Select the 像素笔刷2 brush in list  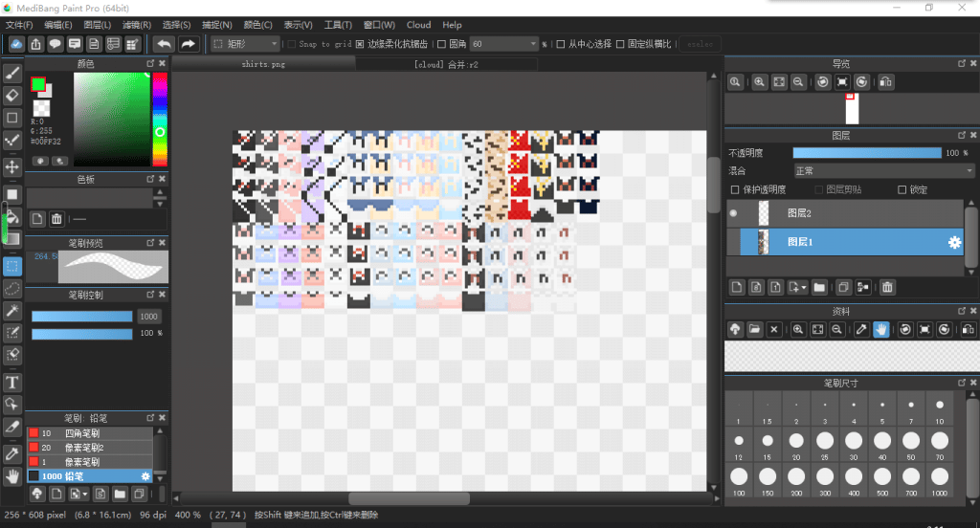coord(86,448)
